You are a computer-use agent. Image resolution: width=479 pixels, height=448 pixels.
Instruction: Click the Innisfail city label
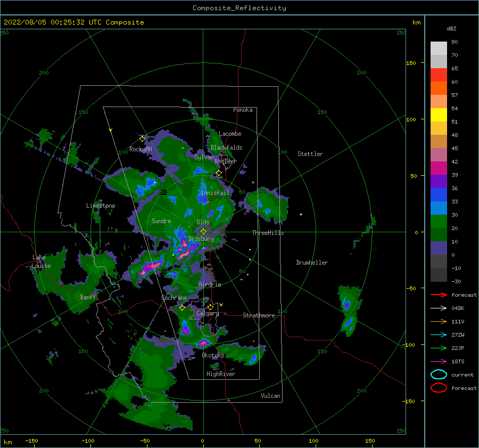(x=215, y=193)
